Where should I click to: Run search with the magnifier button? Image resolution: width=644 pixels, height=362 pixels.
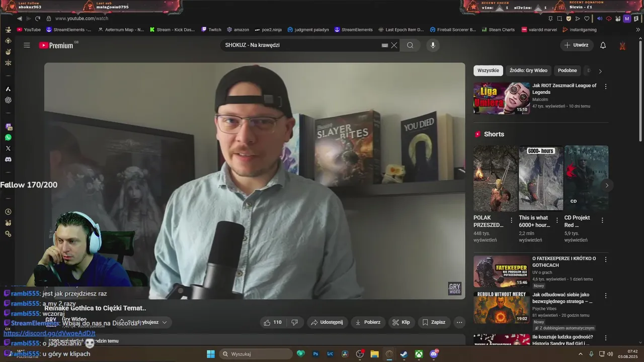(x=410, y=45)
